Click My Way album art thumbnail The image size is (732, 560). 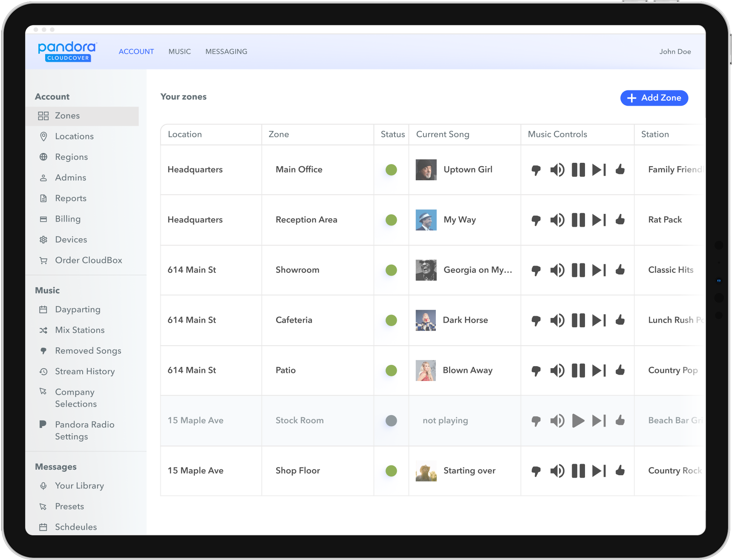(426, 220)
